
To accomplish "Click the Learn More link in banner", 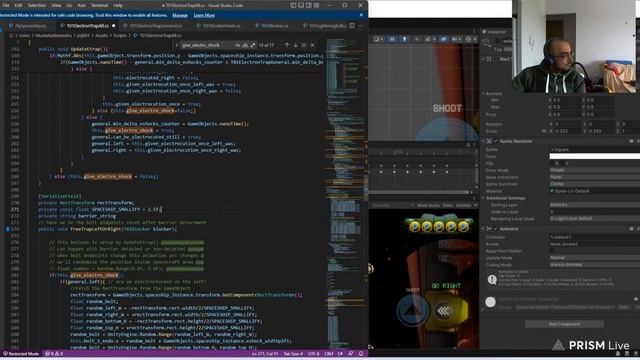I will pyautogui.click(x=204, y=15).
